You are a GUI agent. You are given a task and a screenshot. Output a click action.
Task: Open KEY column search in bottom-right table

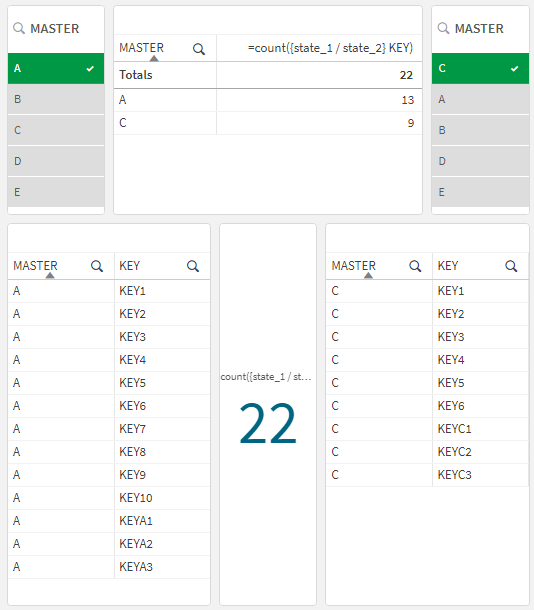coord(511,266)
